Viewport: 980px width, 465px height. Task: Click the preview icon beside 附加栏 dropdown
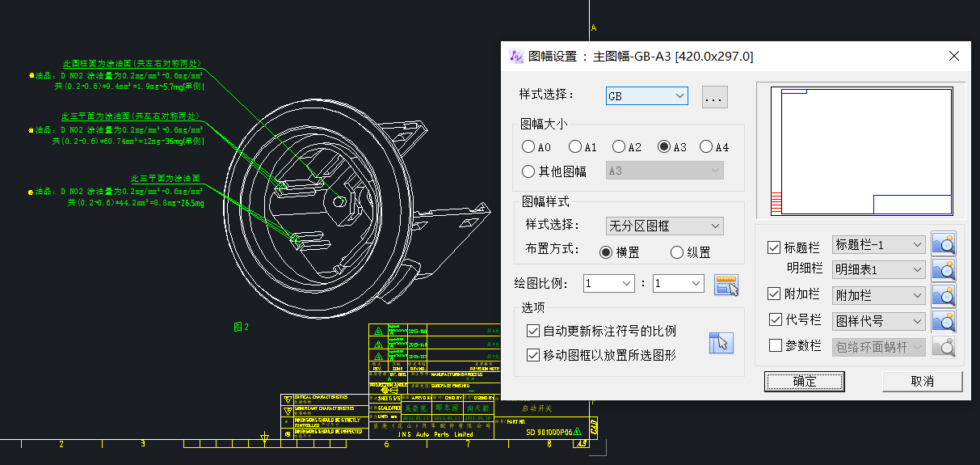(944, 295)
